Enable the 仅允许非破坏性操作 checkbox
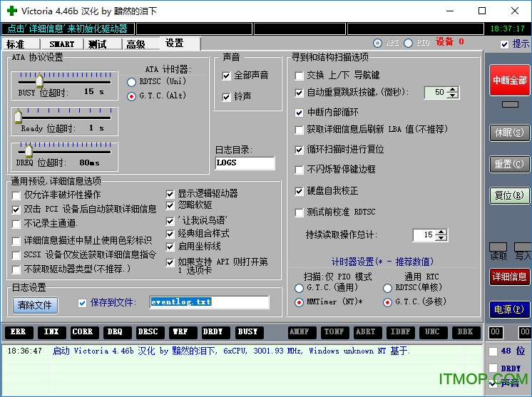Viewport: 532px width, 397px height. pos(16,195)
